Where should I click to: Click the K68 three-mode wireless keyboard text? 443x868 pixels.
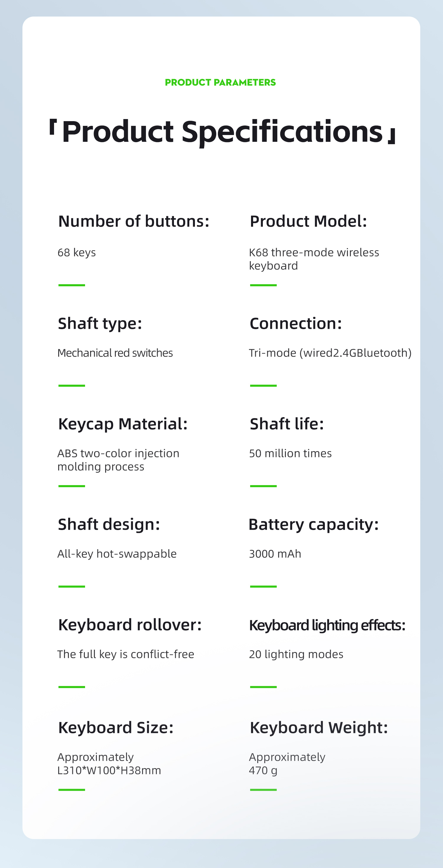click(314, 259)
